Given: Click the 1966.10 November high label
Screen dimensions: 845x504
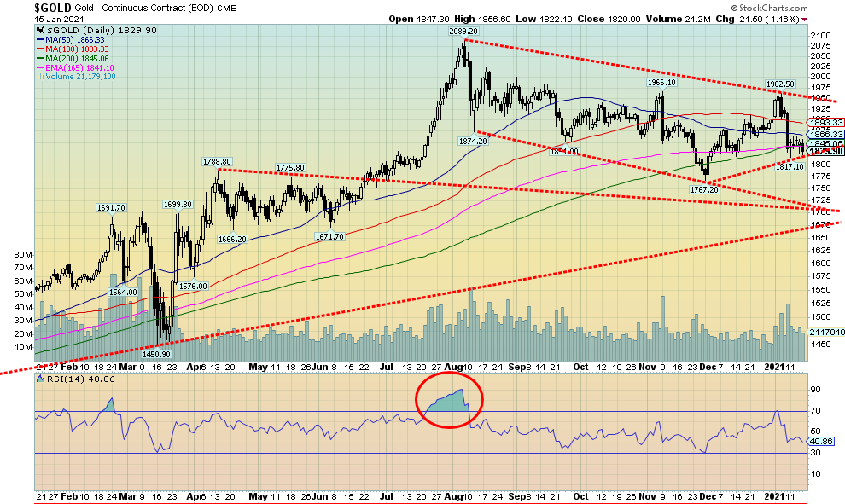Looking at the screenshot, I should coord(655,83).
